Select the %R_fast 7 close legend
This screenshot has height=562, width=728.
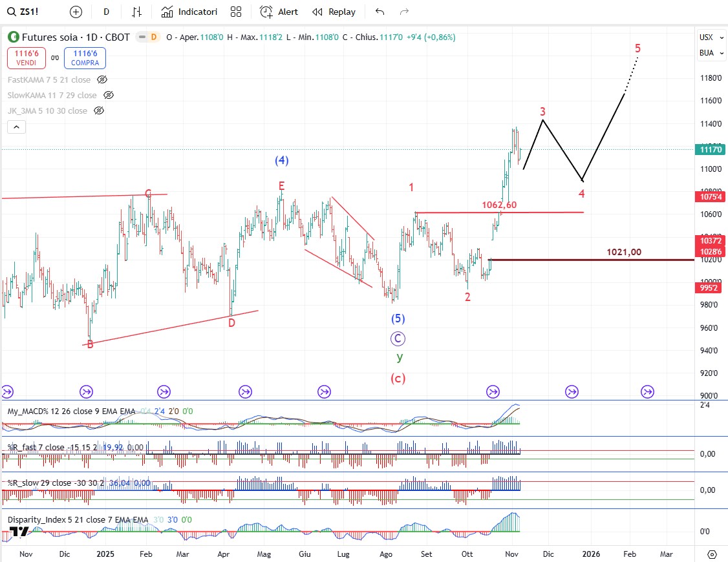(x=52, y=448)
